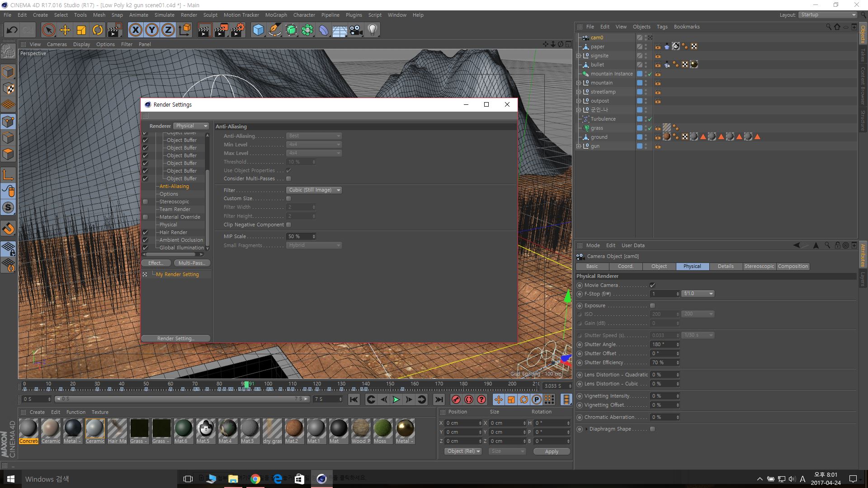This screenshot has width=868, height=488.
Task: Open the F-Stop f/1.0 preset dropdown
Action: pos(698,294)
